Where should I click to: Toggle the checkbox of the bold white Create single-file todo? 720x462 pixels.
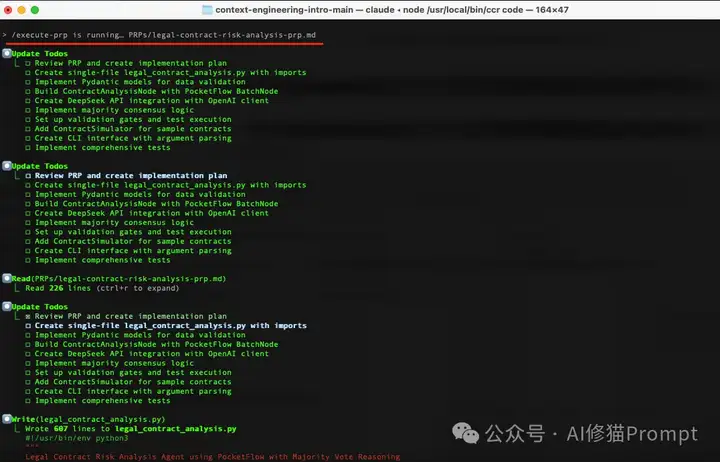[28, 326]
